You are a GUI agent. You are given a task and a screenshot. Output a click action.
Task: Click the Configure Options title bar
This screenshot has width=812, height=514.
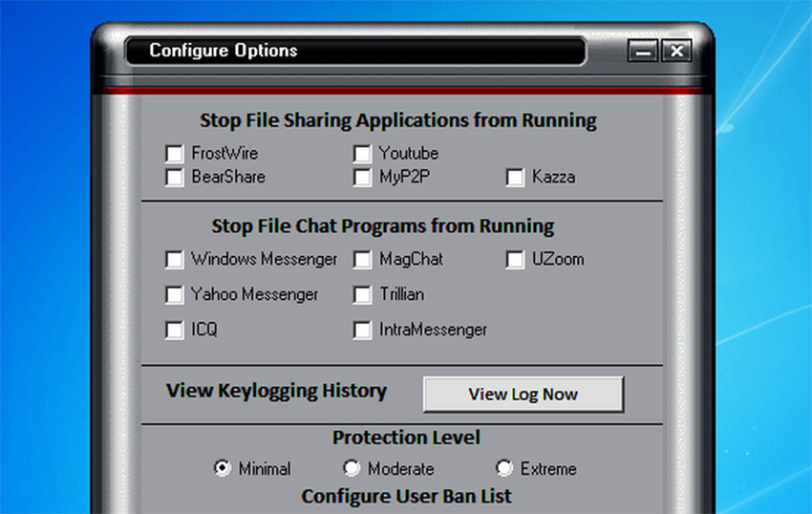[356, 51]
